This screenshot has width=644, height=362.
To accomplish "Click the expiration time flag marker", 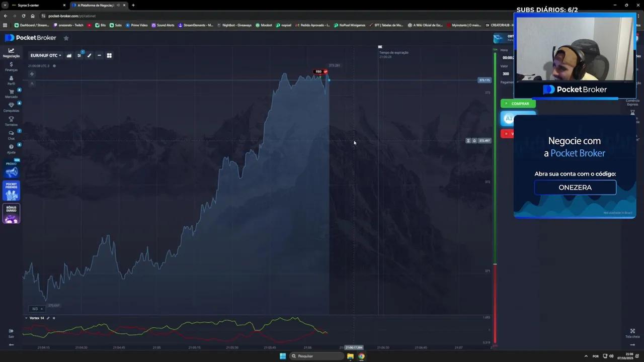I will coord(380,47).
